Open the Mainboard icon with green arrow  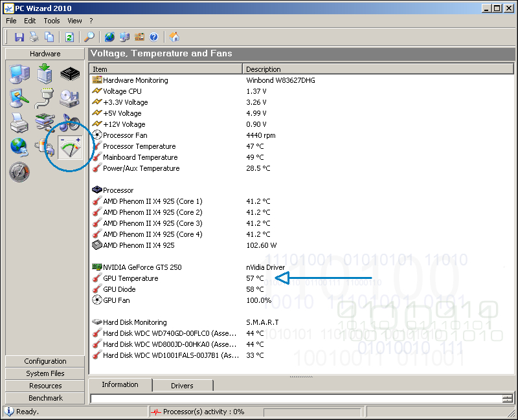(x=45, y=73)
